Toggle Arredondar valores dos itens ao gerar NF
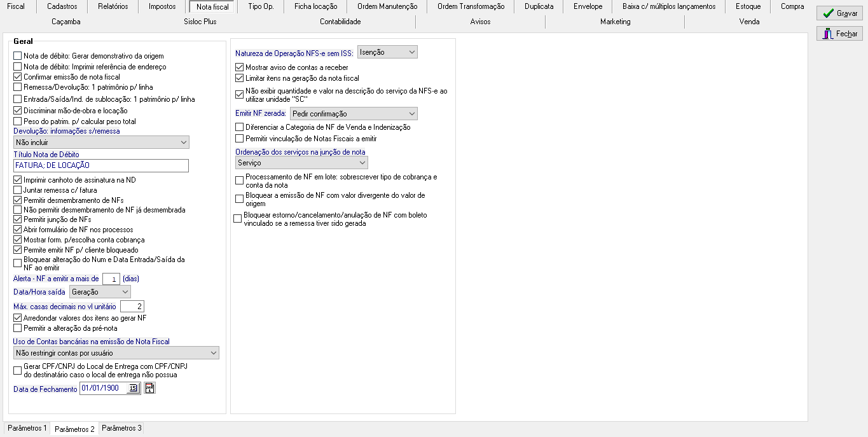The height and width of the screenshot is (437, 868). point(18,318)
